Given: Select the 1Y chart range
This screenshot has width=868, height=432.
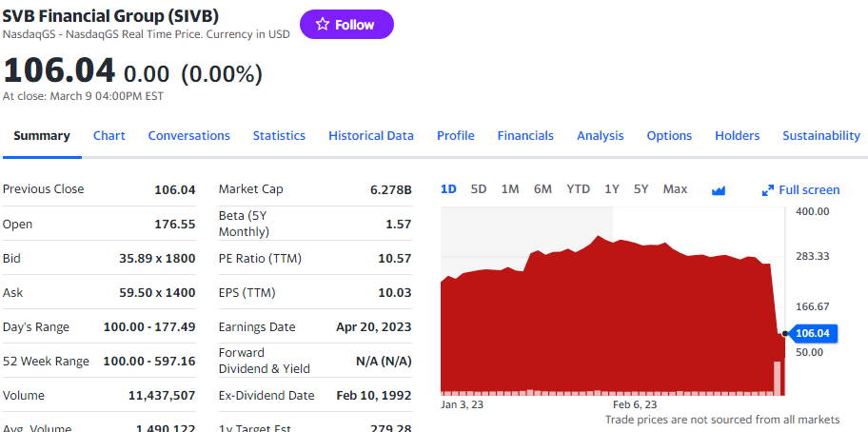Looking at the screenshot, I should click(612, 189).
